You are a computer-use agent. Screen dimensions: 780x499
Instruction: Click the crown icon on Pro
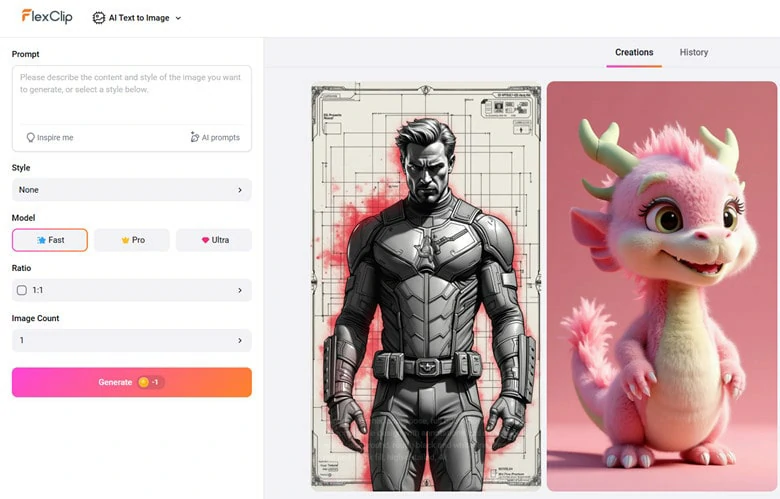[125, 240]
